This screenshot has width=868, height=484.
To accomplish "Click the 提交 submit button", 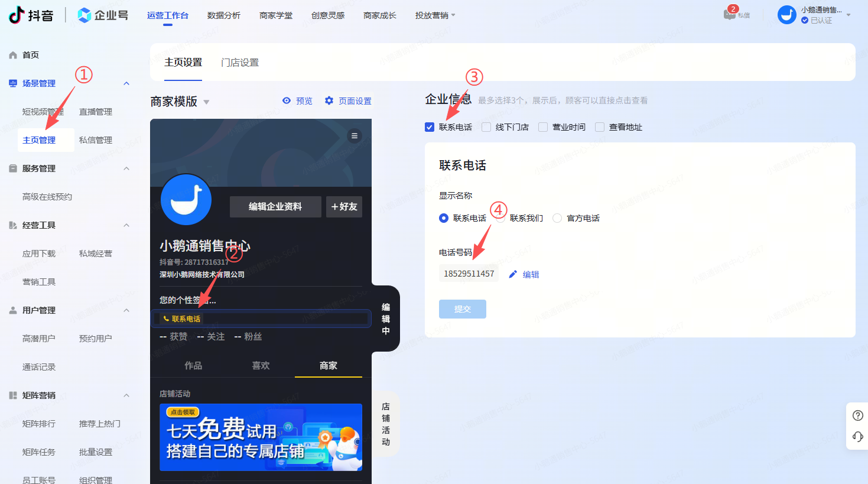I will (x=462, y=308).
